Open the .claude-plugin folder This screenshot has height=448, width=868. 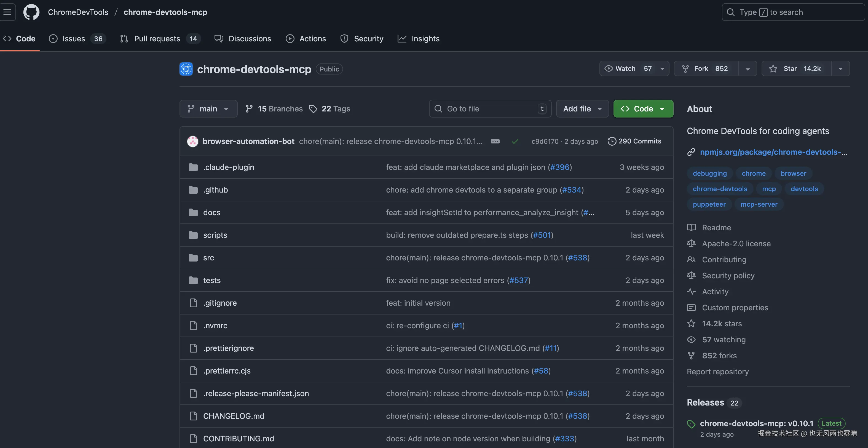(229, 167)
